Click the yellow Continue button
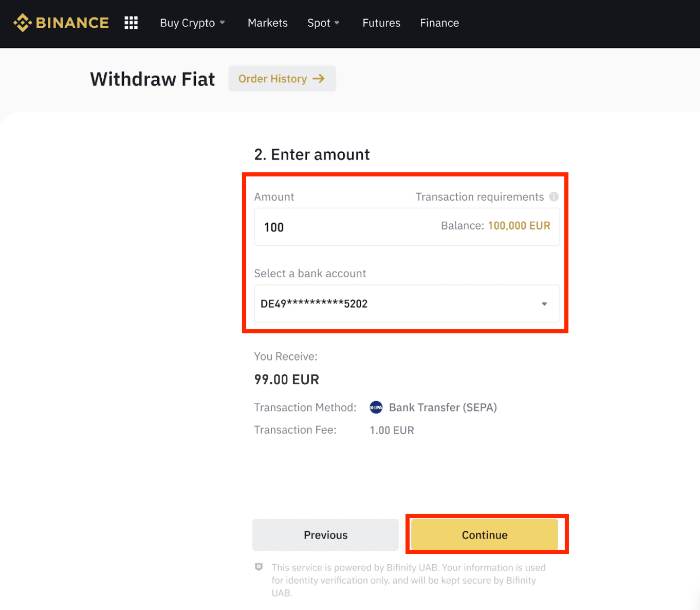The width and height of the screenshot is (700, 610). 485,535
